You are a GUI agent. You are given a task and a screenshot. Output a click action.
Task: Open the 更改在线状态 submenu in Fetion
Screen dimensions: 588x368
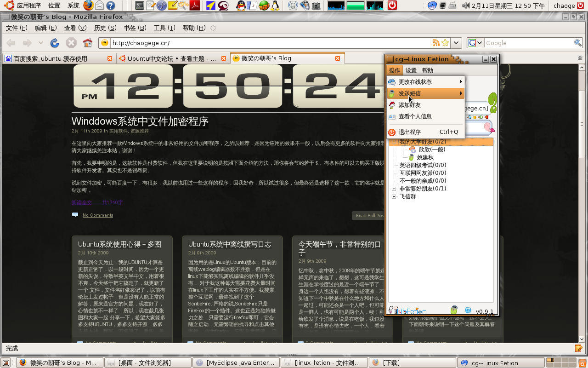tap(425, 82)
